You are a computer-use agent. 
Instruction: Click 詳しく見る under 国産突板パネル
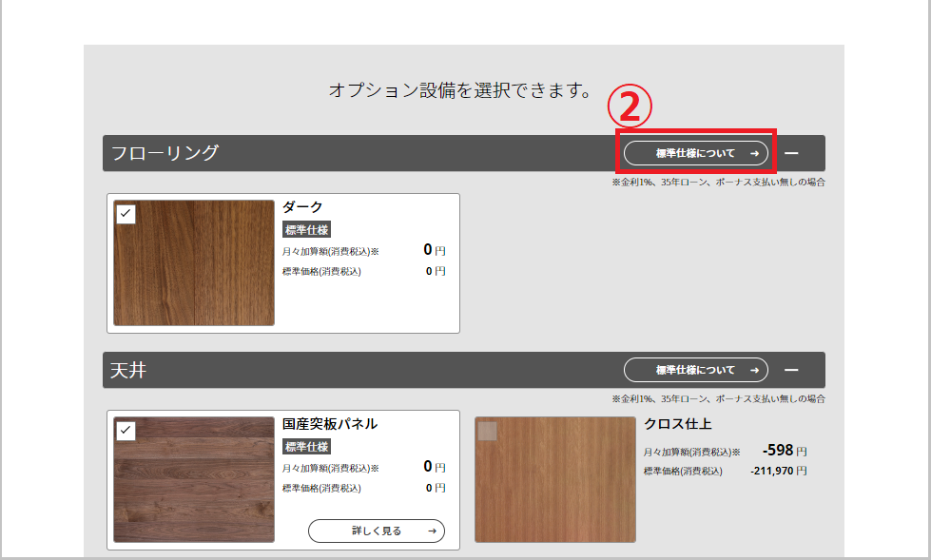coord(377,531)
